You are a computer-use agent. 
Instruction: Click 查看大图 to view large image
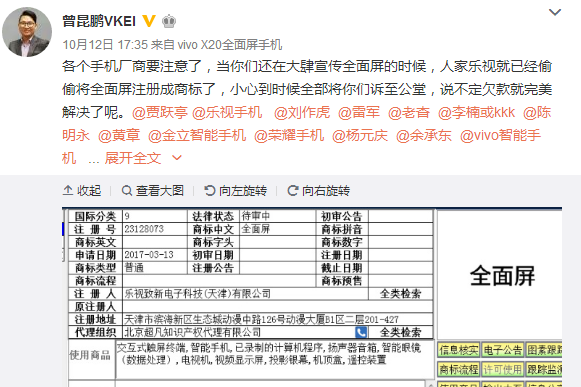click(x=153, y=191)
